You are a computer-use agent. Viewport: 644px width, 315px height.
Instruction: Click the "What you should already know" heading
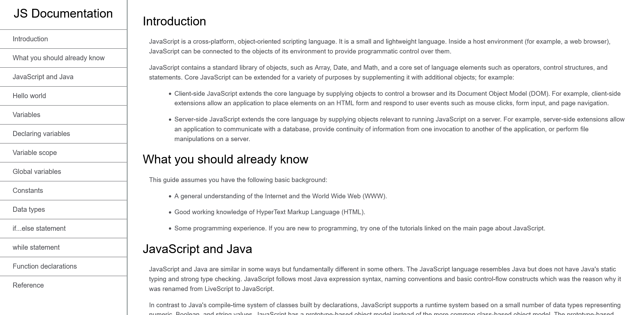[225, 159]
